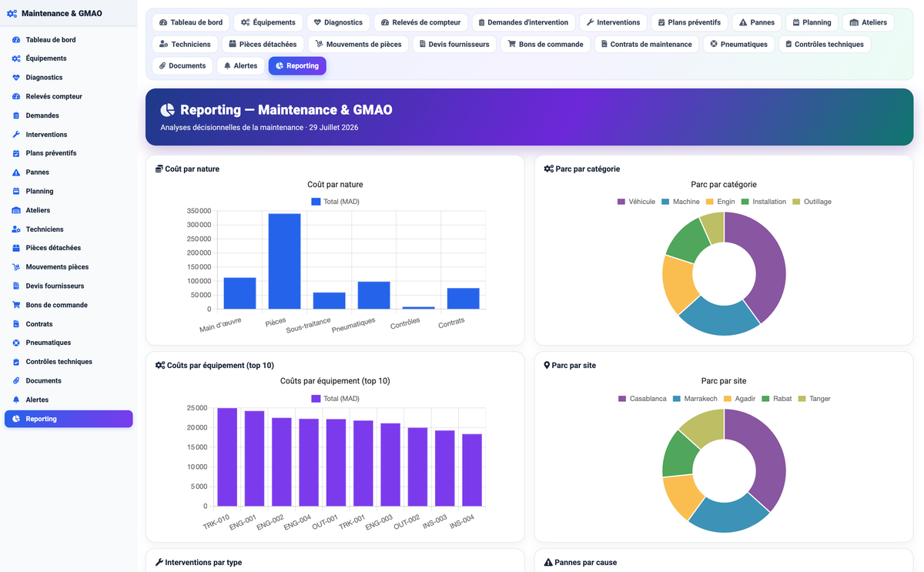Open Bons de commande in the left sidebar

pos(69,305)
